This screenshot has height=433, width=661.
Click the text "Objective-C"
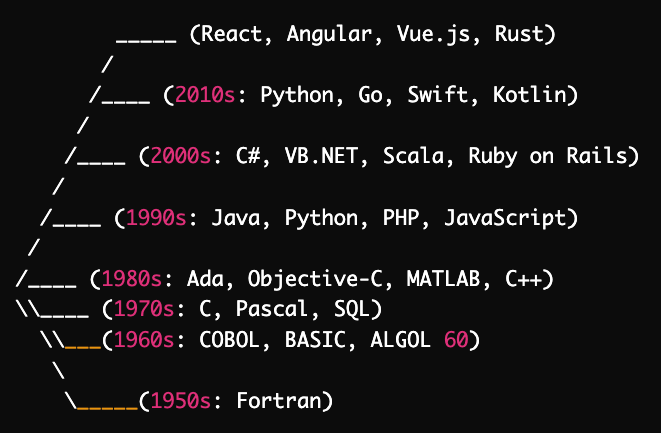tap(315, 280)
